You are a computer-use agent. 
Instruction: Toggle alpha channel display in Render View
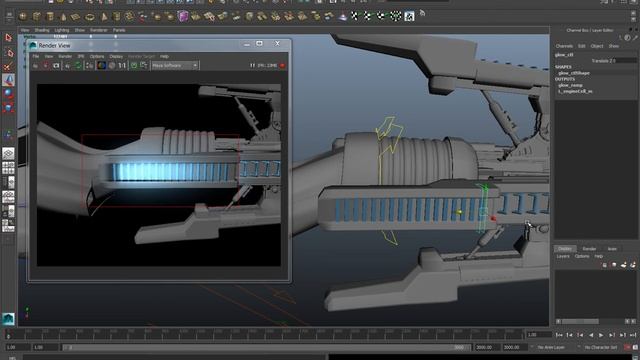click(112, 65)
